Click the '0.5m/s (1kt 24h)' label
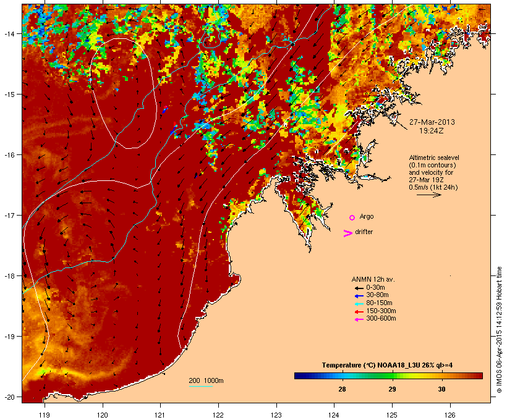 (433, 187)
